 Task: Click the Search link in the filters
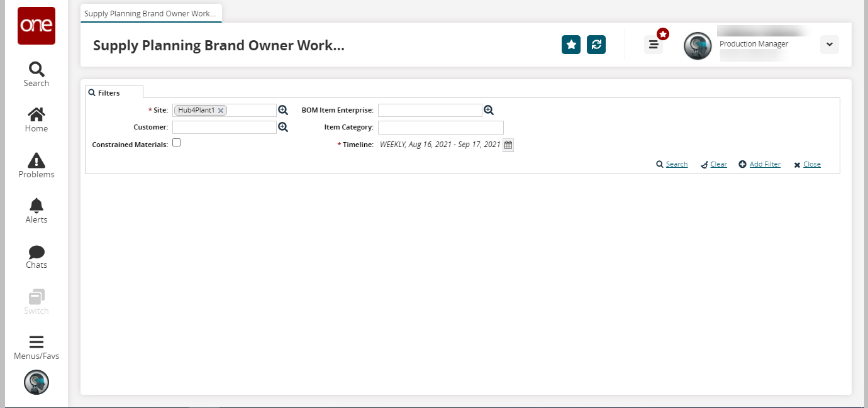677,164
